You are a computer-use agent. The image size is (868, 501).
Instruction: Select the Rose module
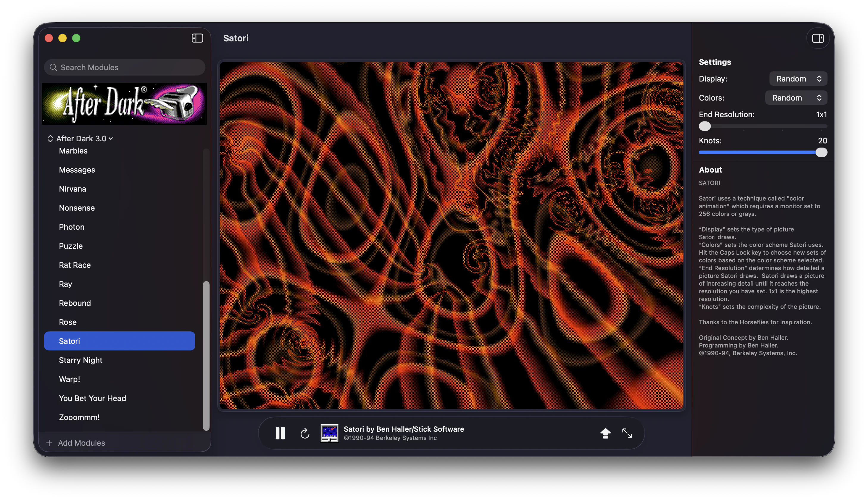[119, 322]
